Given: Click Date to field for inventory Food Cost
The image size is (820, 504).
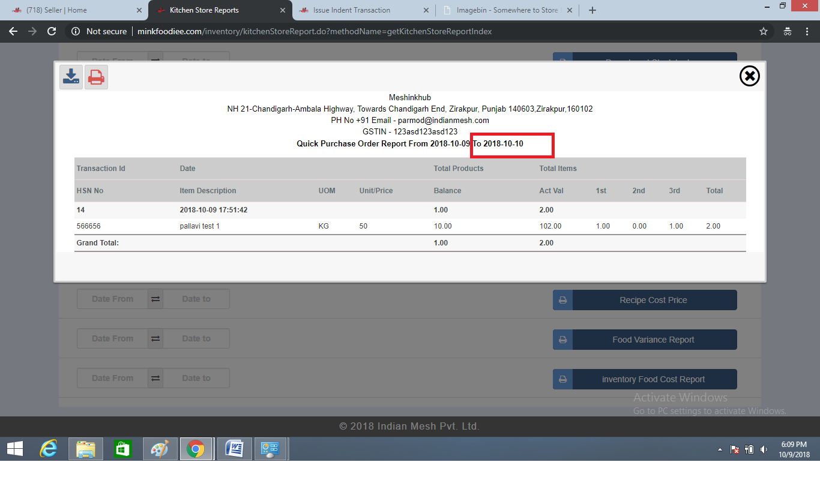Looking at the screenshot, I should (196, 378).
